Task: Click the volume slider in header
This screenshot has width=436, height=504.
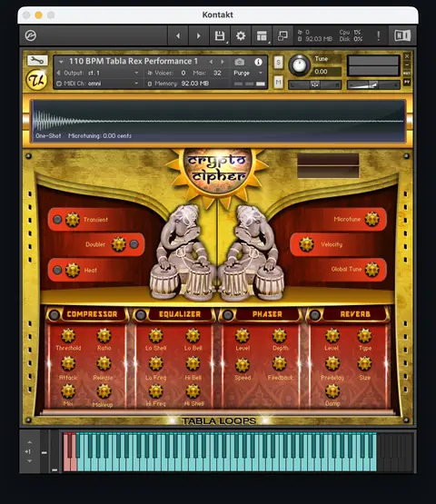Action: coord(373,84)
